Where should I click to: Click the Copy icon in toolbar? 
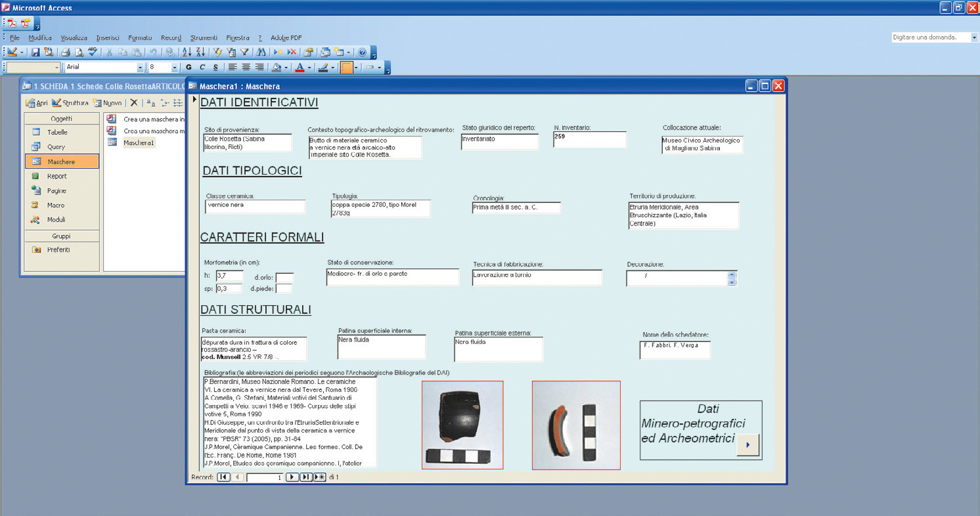coord(123,52)
